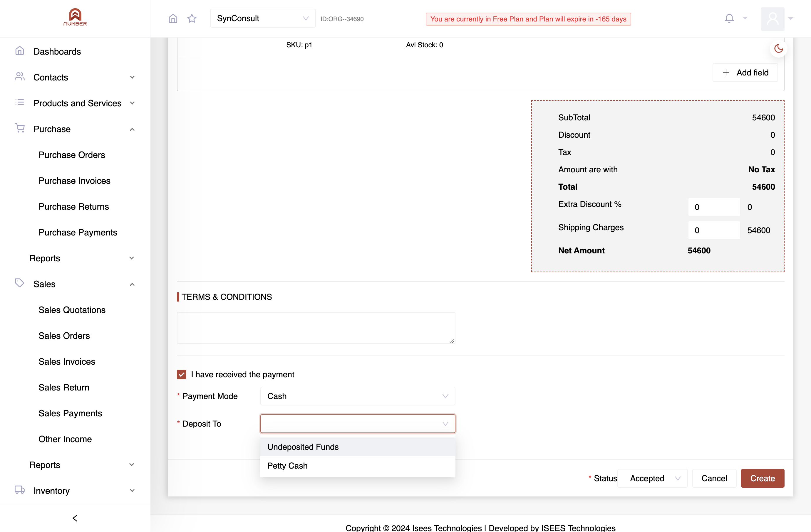Open Sales Quotations page
811x532 pixels.
(x=72, y=310)
